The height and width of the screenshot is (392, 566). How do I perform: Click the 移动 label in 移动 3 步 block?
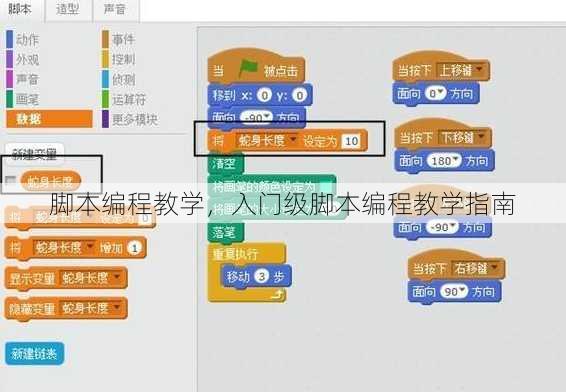tap(238, 277)
